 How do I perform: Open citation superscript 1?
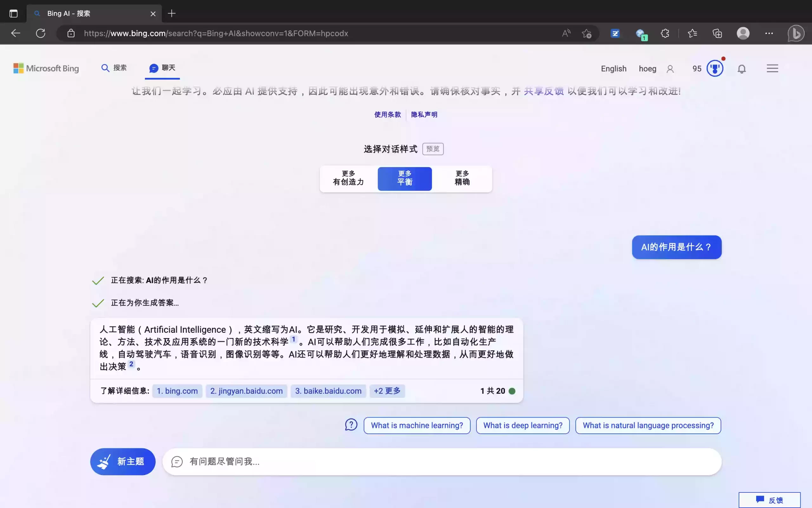pos(294,339)
